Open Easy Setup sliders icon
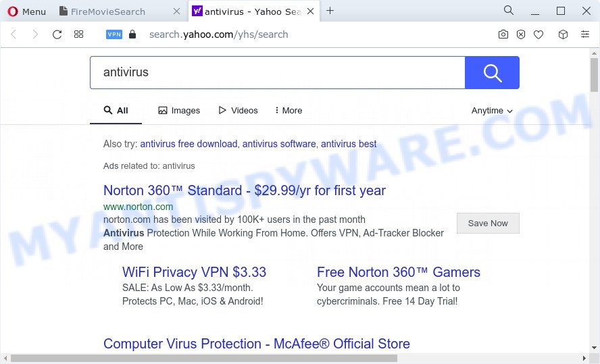 click(x=585, y=34)
